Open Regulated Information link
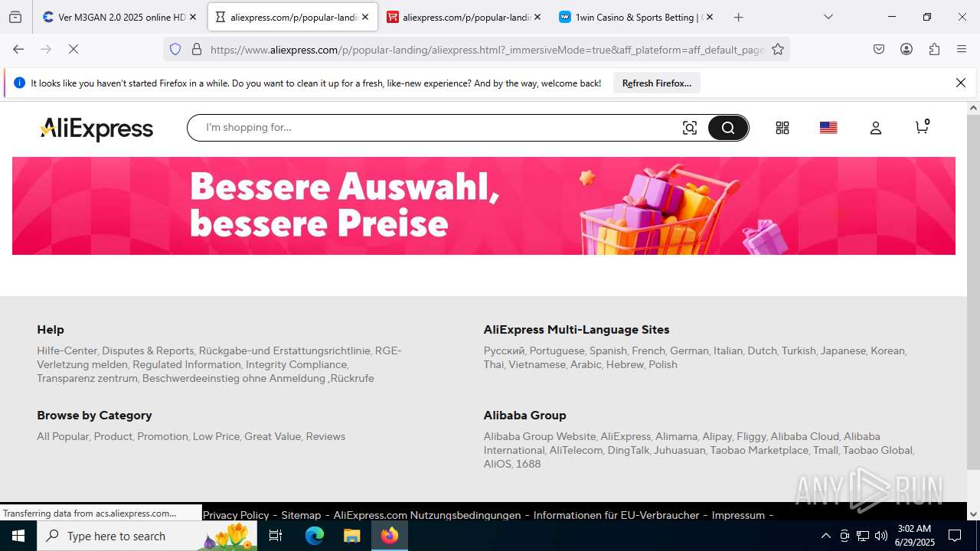980x551 pixels. point(186,364)
